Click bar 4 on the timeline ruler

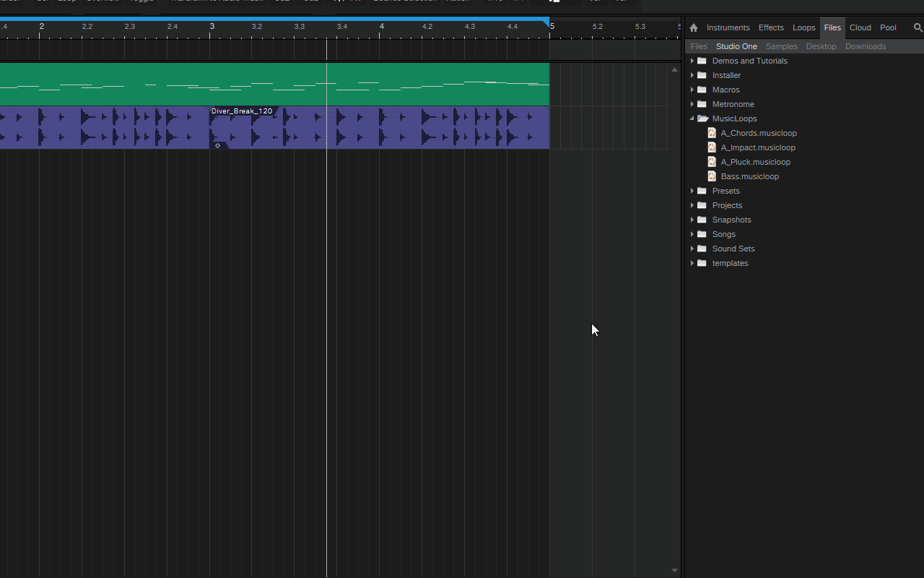point(382,27)
